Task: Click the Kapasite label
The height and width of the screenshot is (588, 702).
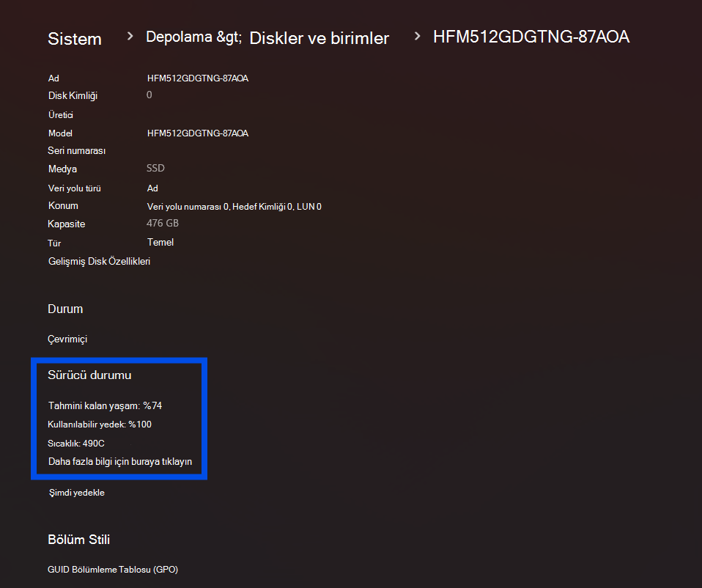Action: point(66,224)
